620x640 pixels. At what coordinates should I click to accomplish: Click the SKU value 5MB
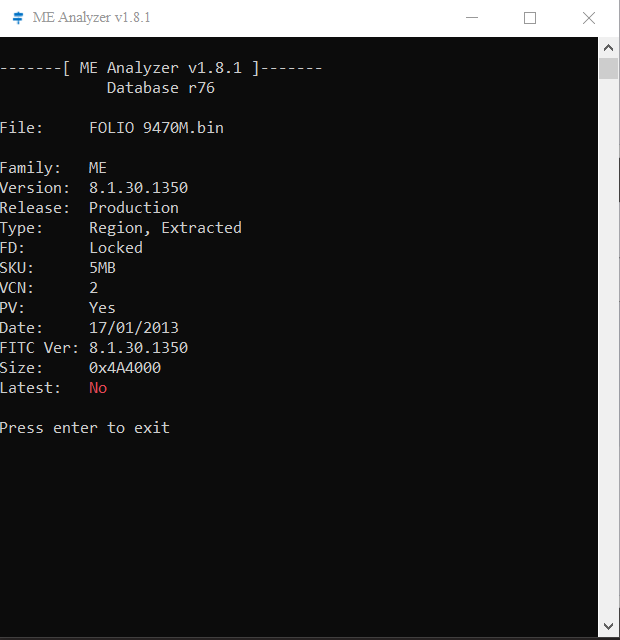point(102,268)
